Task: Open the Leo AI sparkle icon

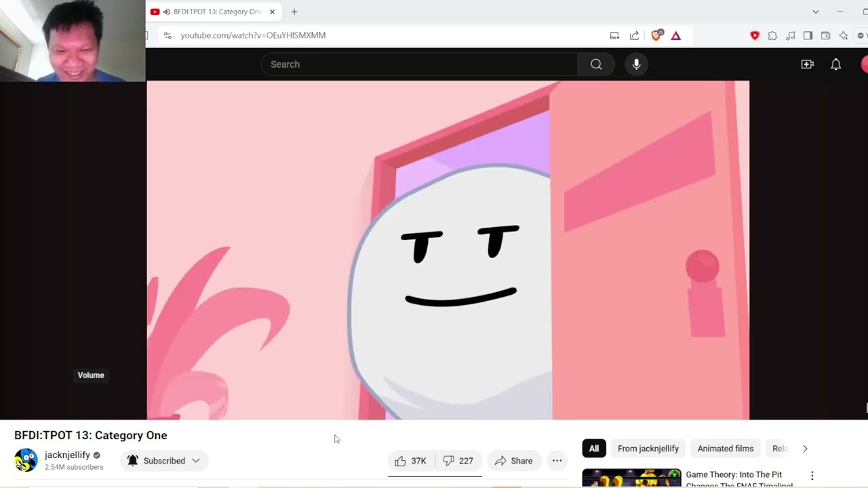Action: (x=844, y=35)
